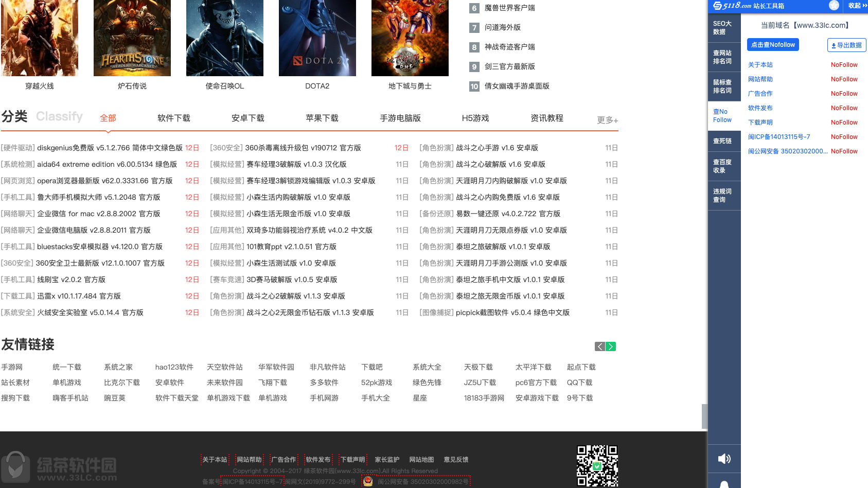Open 360杀毒离线升级包 link

pyautogui.click(x=303, y=148)
